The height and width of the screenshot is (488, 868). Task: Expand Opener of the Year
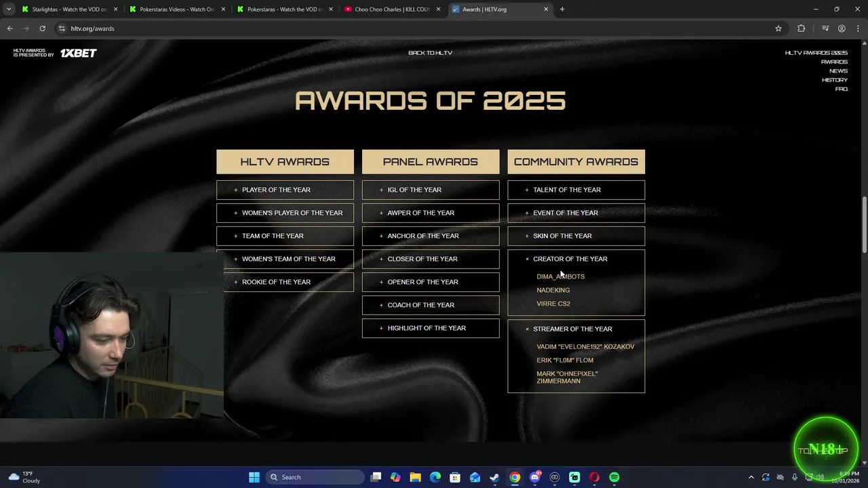click(431, 282)
